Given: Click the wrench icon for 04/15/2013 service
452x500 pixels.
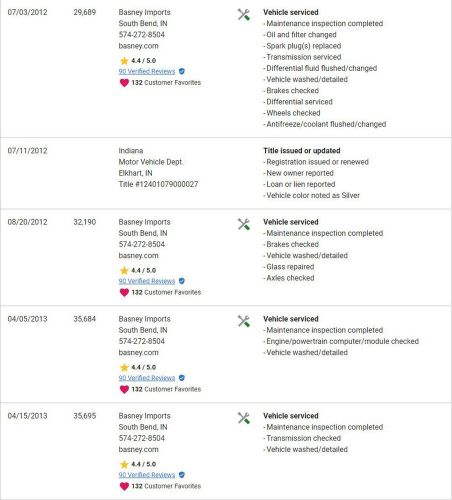Looking at the screenshot, I should point(244,418).
